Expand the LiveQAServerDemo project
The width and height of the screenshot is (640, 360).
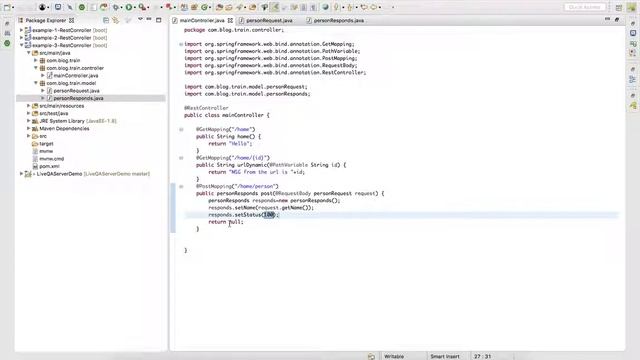[22, 173]
